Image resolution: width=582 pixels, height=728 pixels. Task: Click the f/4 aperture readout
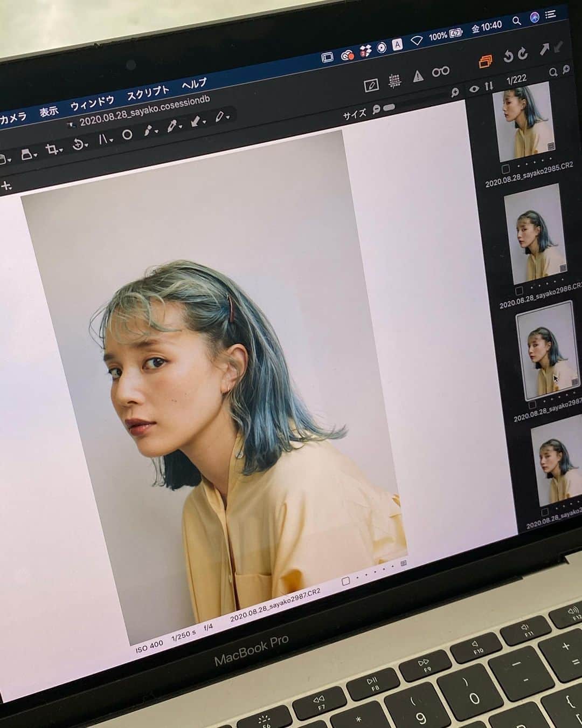(208, 628)
